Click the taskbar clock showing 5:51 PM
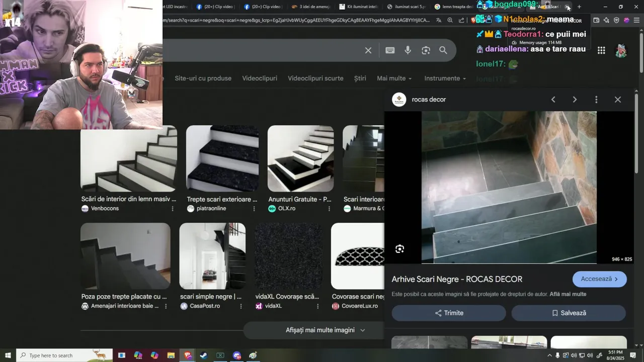Viewport: 644px width, 362px height. point(615,355)
